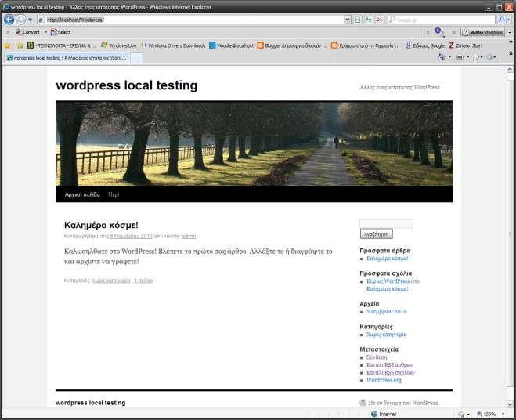Viewport: 516px width, 420px height.
Task: Open the Page menu icon
Action: pyautogui.click(x=475, y=57)
